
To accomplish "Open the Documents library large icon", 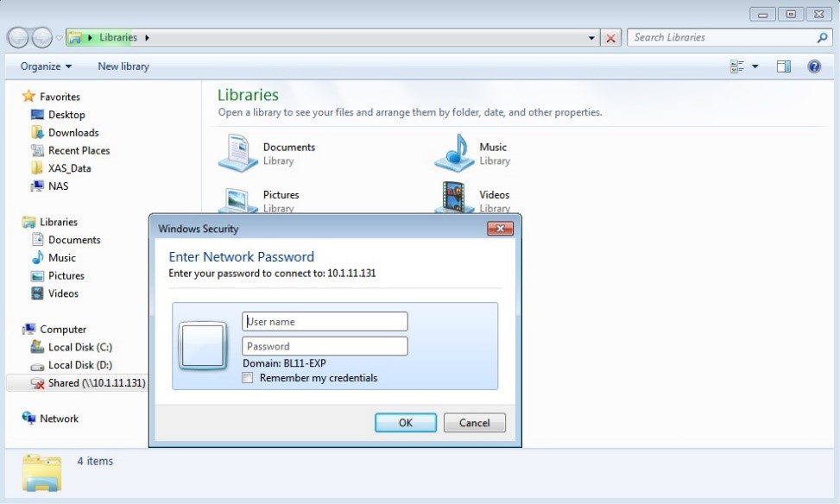I will (238, 153).
